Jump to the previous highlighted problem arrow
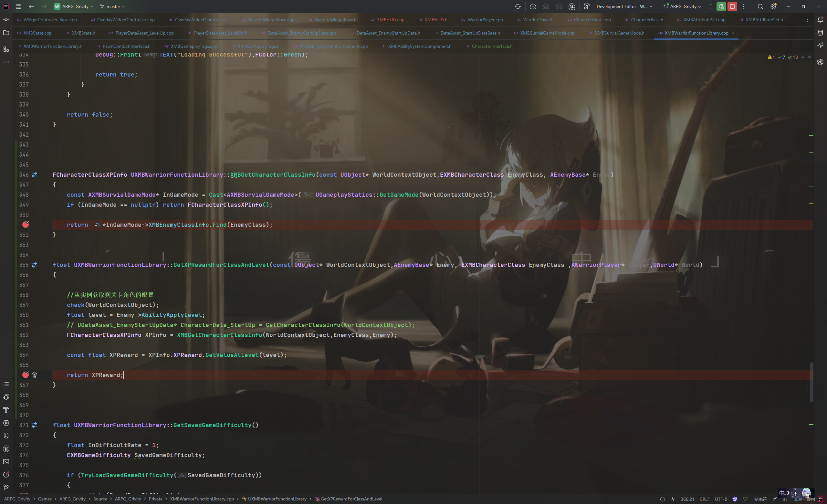Screen dimensions: 827x504 pos(803,58)
